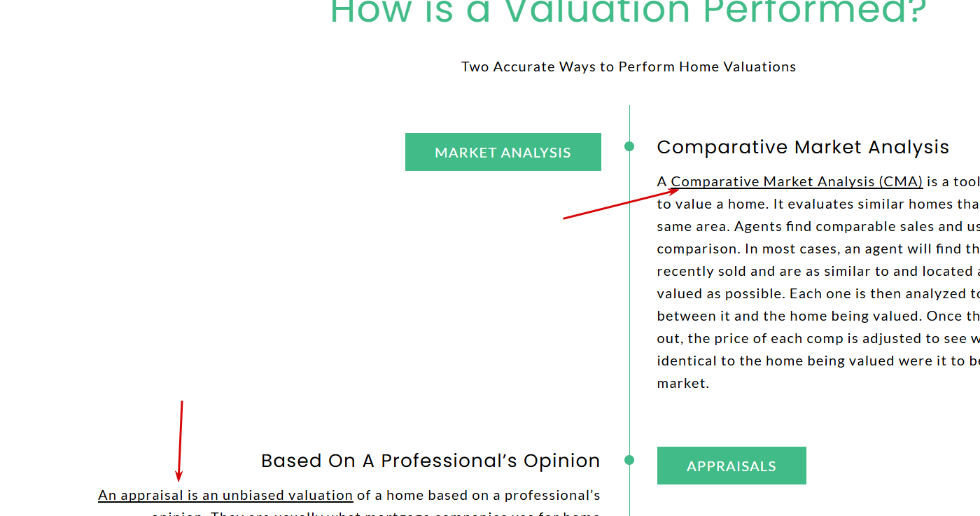Open the Comparative Market Analysis (CMA) link
The width and height of the screenshot is (980, 516).
(797, 181)
